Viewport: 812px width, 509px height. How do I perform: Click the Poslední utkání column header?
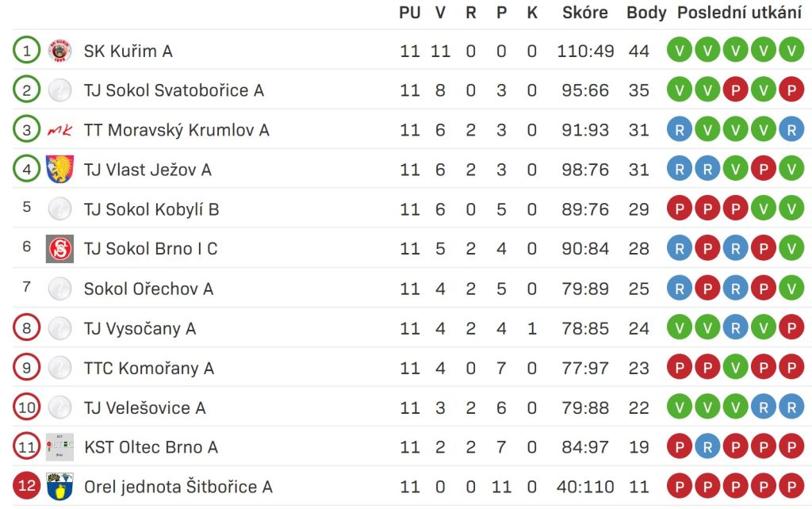point(740,13)
